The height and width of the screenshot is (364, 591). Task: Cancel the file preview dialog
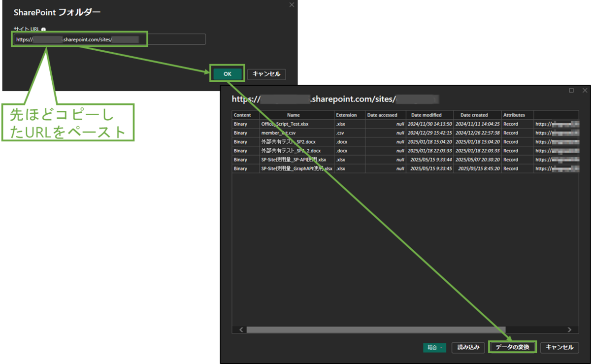click(559, 347)
